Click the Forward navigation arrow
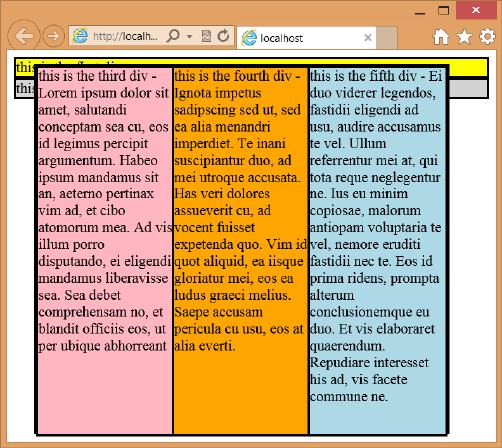Screen dimensions: 502x448 tap(53, 36)
